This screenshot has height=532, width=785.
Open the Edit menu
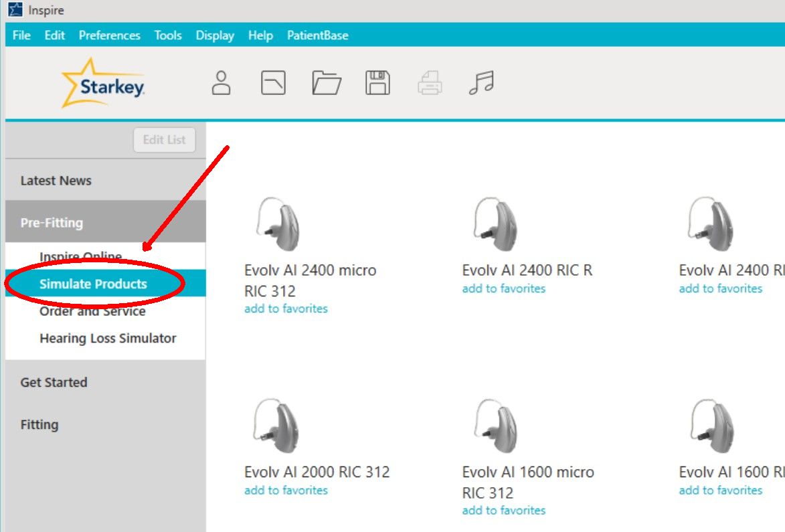click(x=55, y=35)
